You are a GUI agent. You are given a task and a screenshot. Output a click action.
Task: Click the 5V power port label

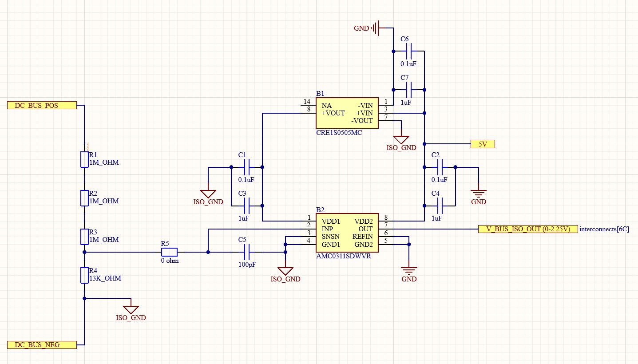tap(482, 144)
